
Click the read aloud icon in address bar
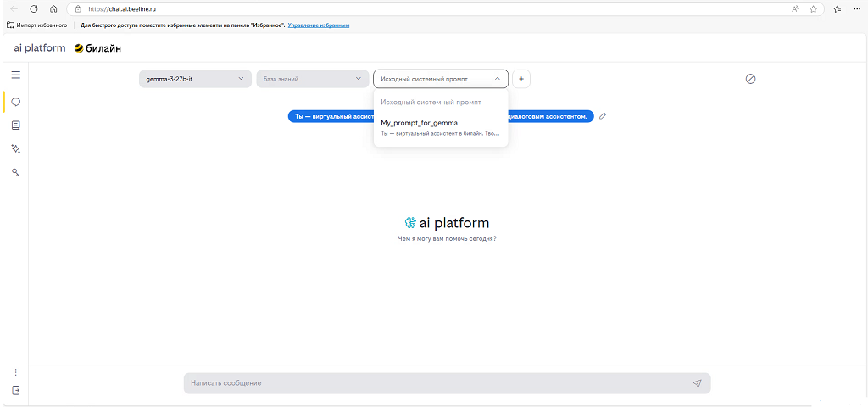795,8
